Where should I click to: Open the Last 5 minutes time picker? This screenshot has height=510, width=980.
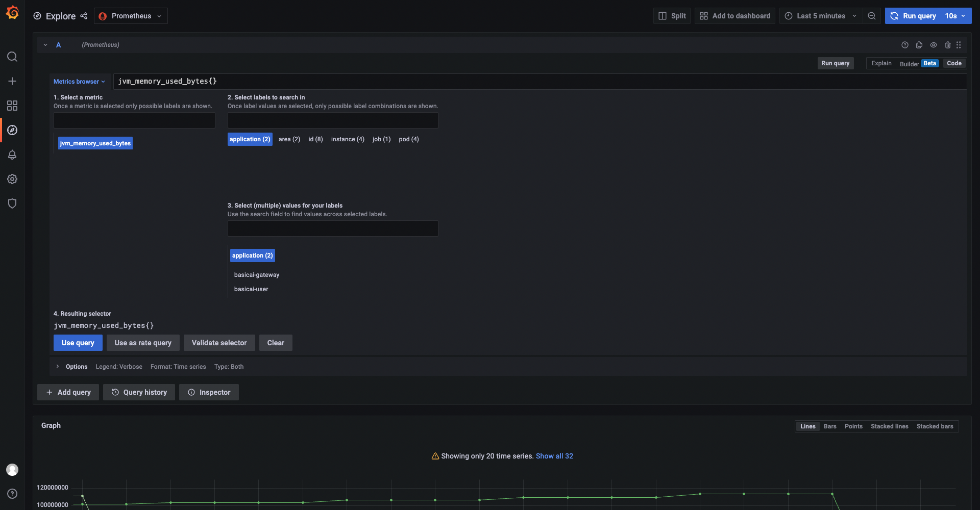click(x=820, y=16)
